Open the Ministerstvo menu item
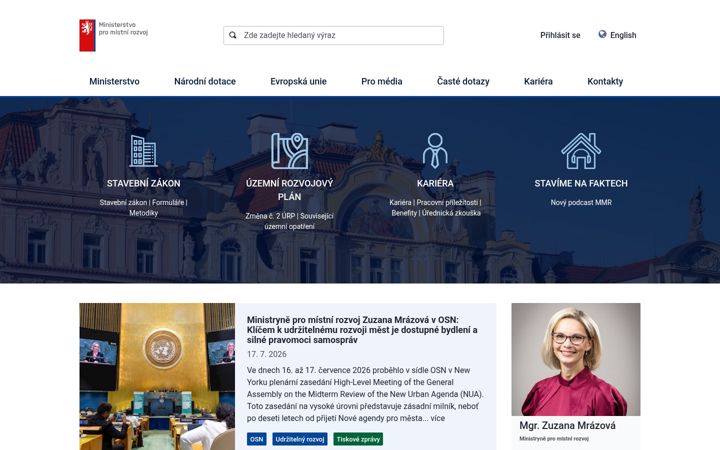 point(114,81)
